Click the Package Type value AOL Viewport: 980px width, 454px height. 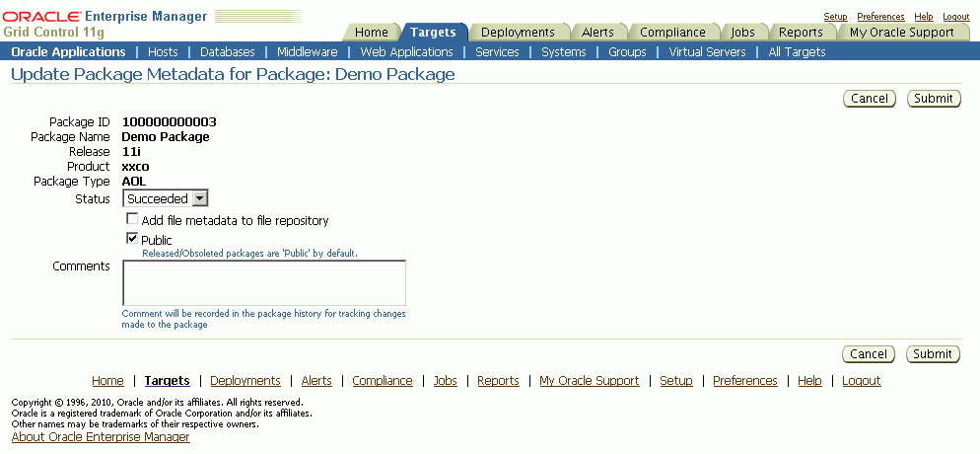[x=134, y=182]
